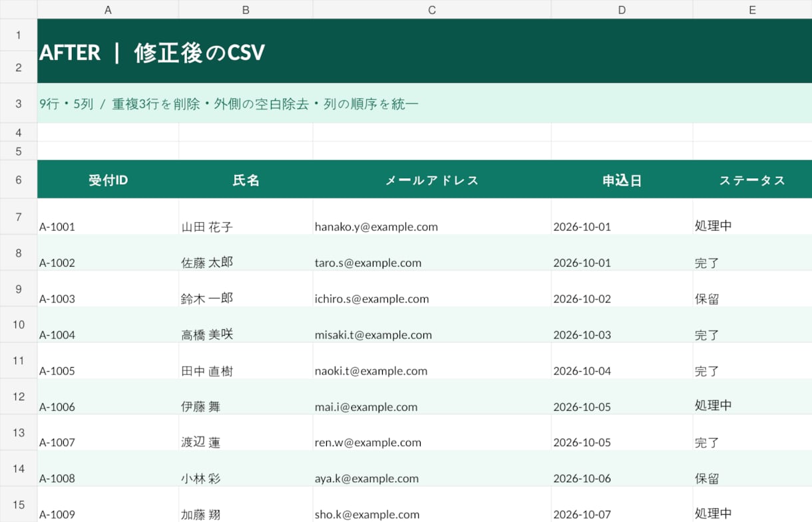Select cell containing A-1008

tap(108, 468)
